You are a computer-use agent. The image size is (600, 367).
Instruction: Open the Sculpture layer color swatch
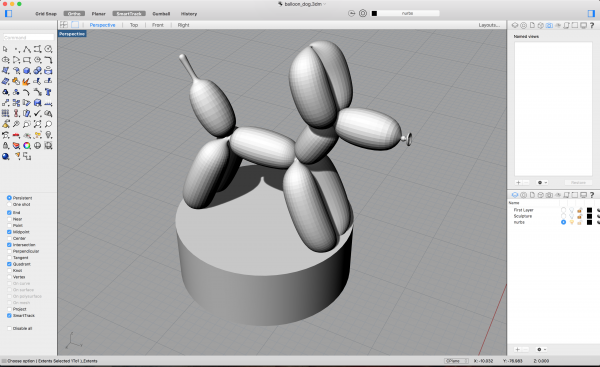pyautogui.click(x=589, y=216)
